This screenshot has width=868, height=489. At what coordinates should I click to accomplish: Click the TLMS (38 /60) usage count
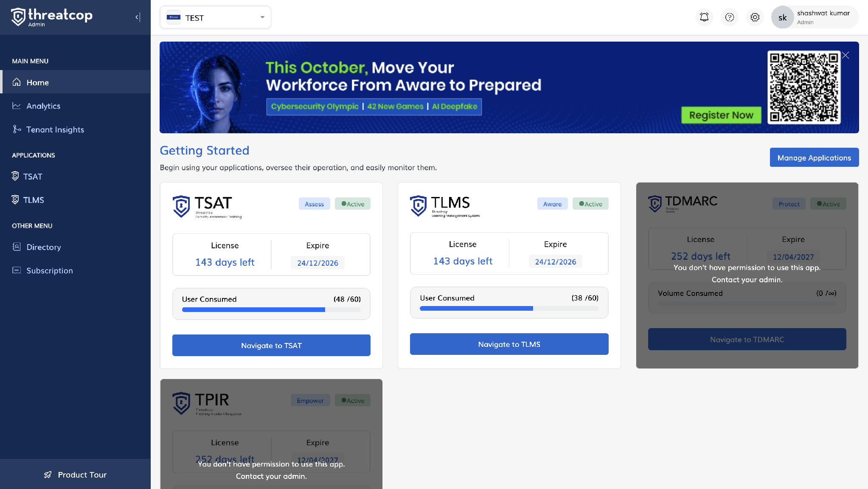(x=585, y=298)
